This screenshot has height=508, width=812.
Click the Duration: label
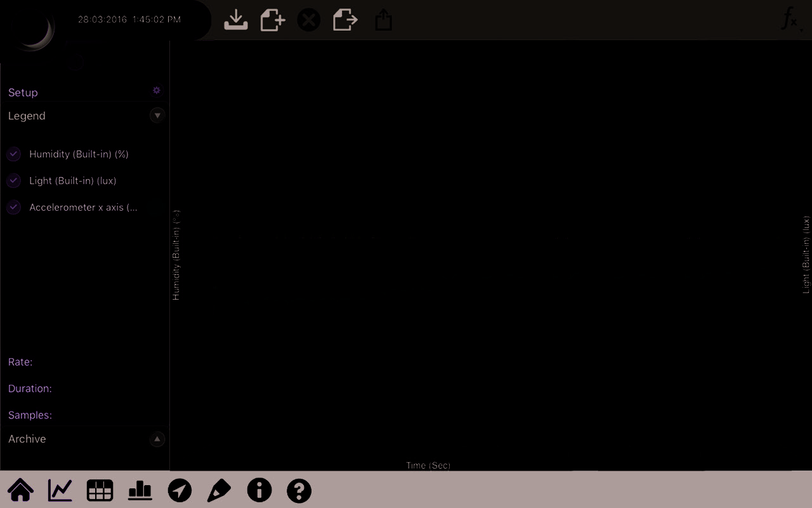pyautogui.click(x=30, y=389)
